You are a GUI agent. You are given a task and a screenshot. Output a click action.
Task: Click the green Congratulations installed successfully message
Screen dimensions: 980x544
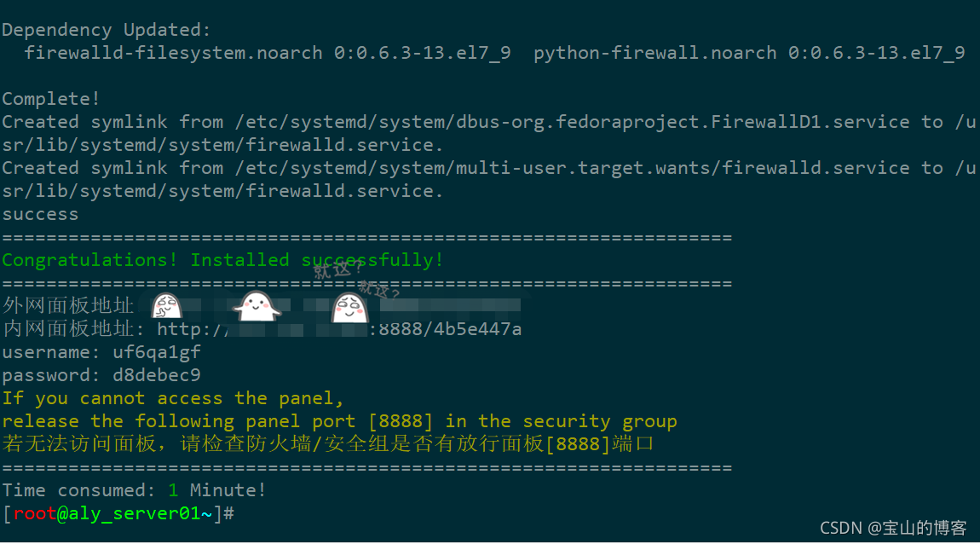coord(222,260)
